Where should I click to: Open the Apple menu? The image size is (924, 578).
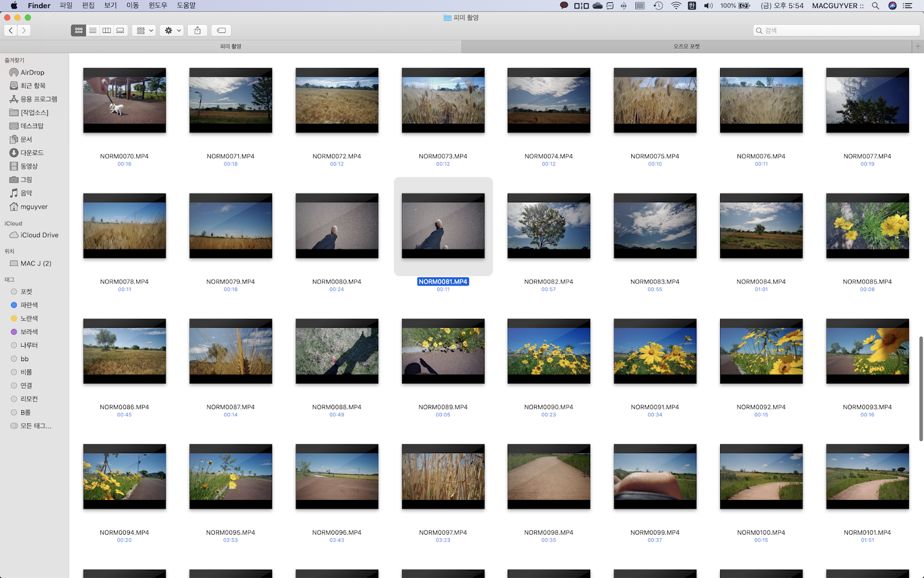click(x=14, y=6)
